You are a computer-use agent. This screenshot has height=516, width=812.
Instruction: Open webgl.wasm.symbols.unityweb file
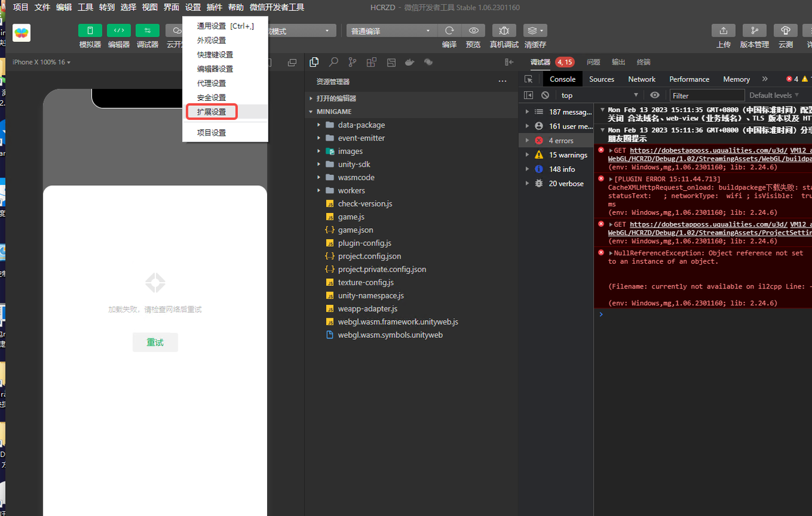click(x=411, y=335)
